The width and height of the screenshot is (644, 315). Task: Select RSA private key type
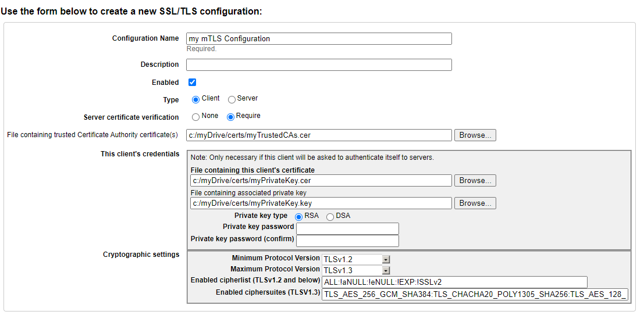click(299, 217)
